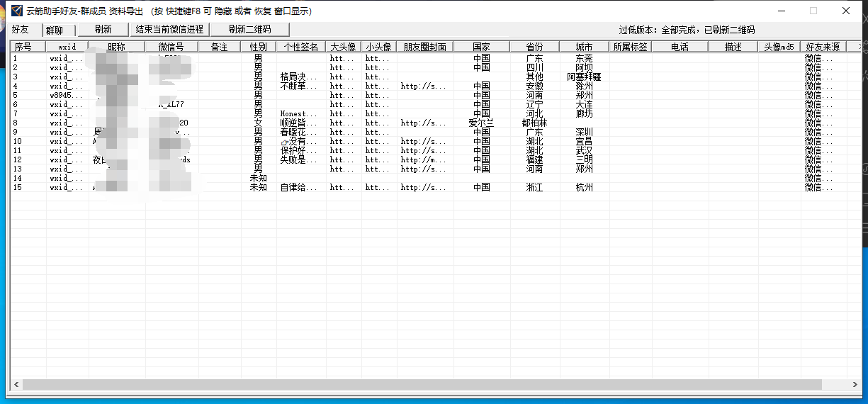Image resolution: width=868 pixels, height=404 pixels.
Task: Click the horizontal scrollbar thumb
Action: pyautogui.click(x=422, y=384)
